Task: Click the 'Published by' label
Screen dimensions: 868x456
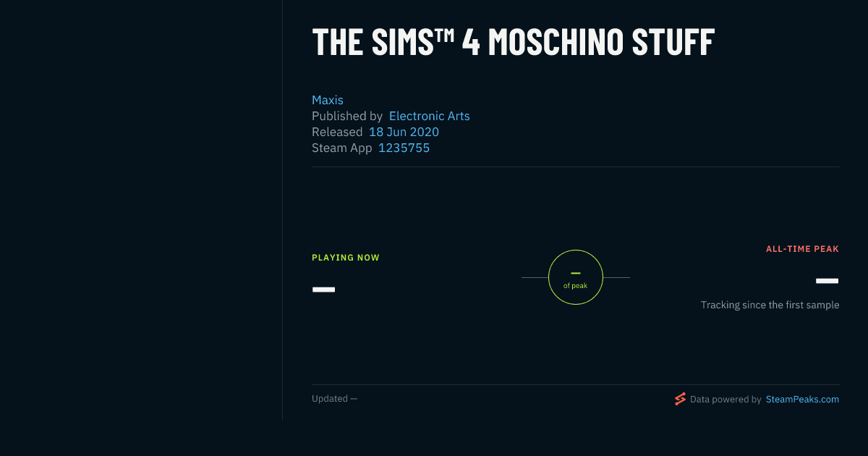Action: pos(347,116)
